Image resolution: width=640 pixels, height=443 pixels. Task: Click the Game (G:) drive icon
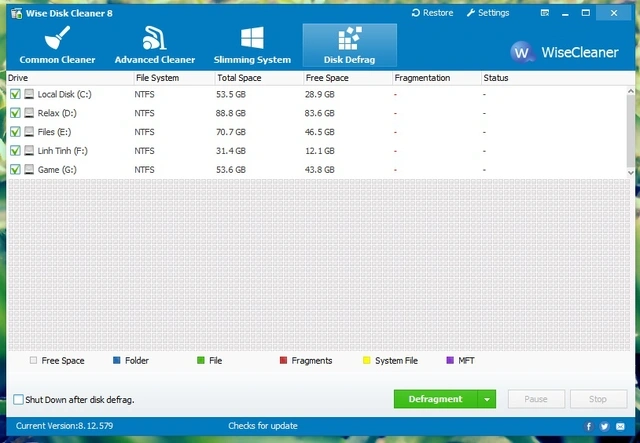tap(29, 169)
